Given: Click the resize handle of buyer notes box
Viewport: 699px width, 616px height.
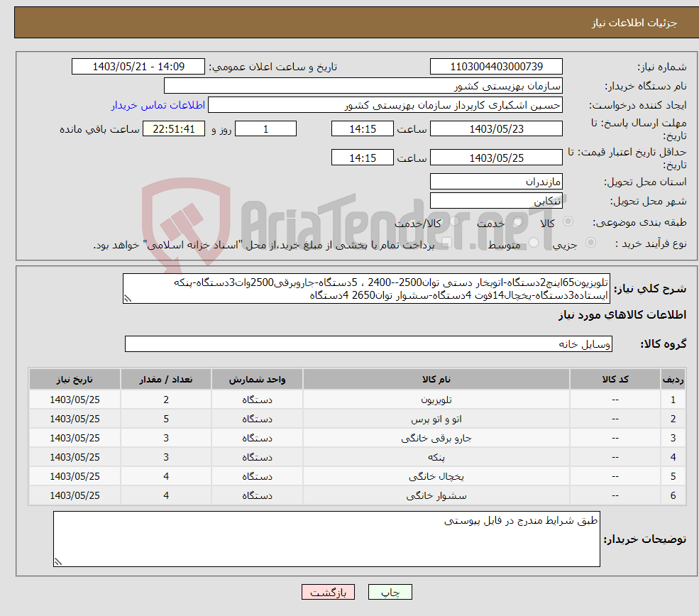Looking at the screenshot, I should pyautogui.click(x=58, y=562).
